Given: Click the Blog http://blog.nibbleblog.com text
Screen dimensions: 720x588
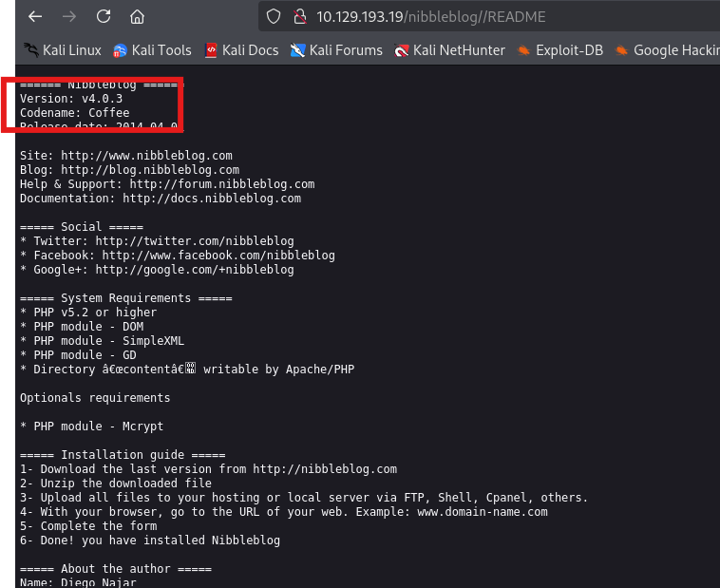Looking at the screenshot, I should (x=129, y=169).
